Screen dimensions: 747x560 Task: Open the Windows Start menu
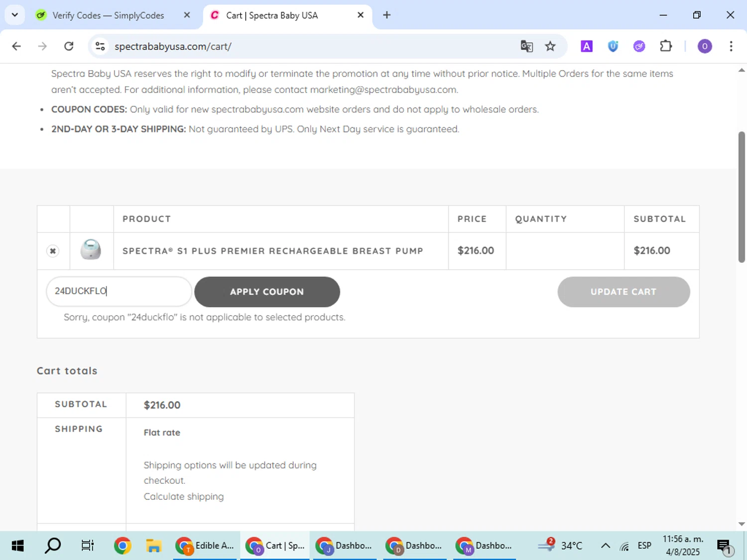pyautogui.click(x=17, y=546)
